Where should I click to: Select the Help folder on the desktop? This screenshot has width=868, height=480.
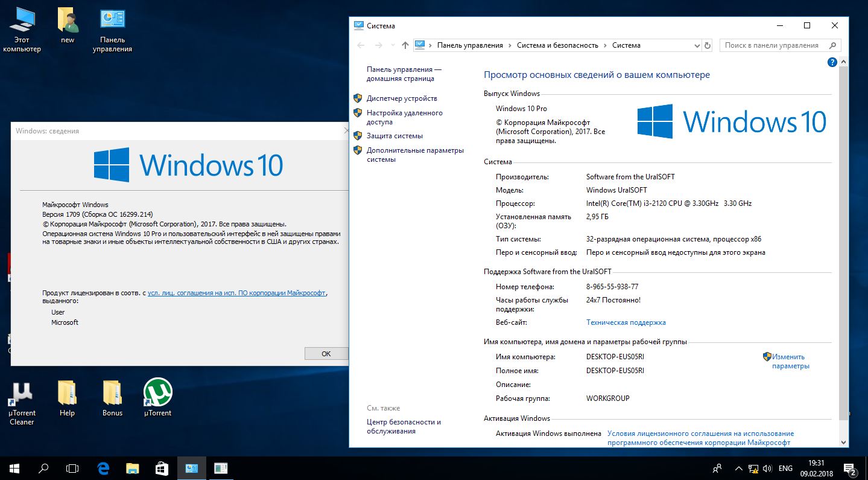point(67,399)
